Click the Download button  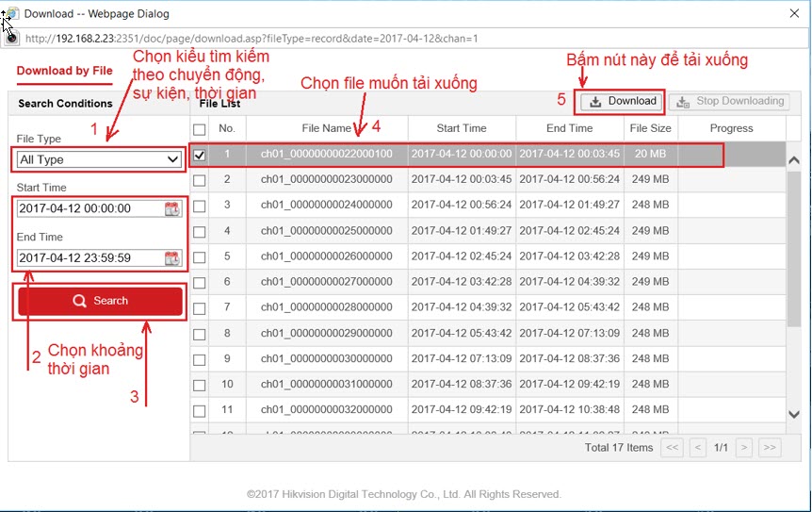(622, 101)
